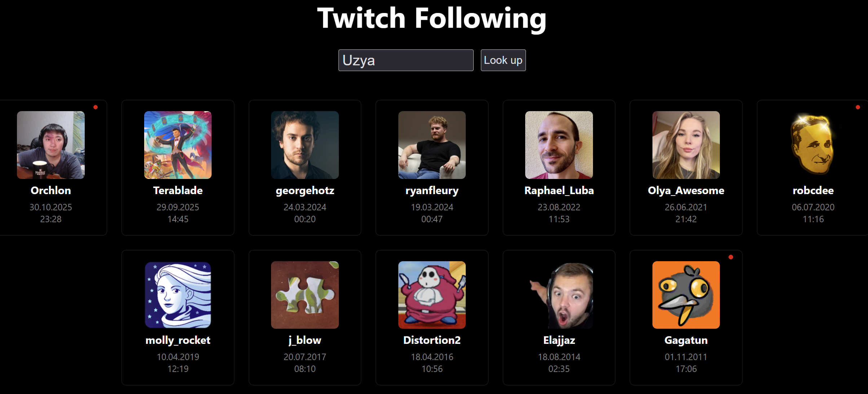This screenshot has width=868, height=394.
Task: Select Elajjaz's surprised face avatar
Action: tap(559, 295)
